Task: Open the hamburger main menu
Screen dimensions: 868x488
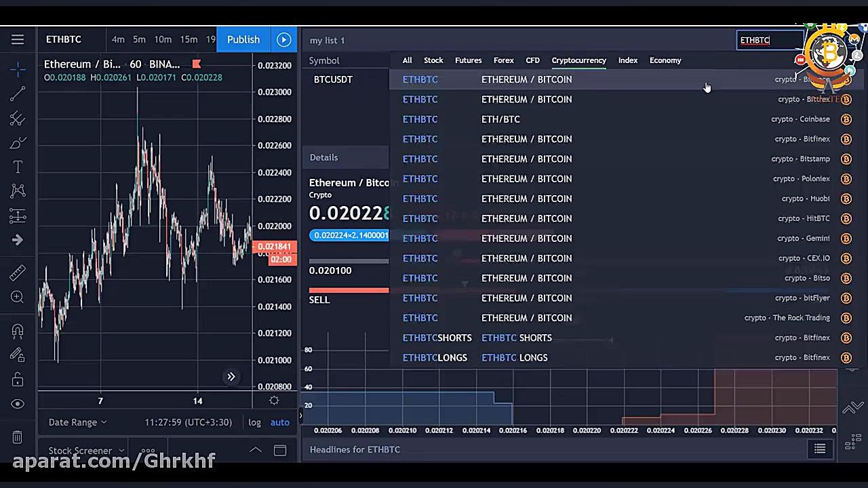Action: coord(18,40)
